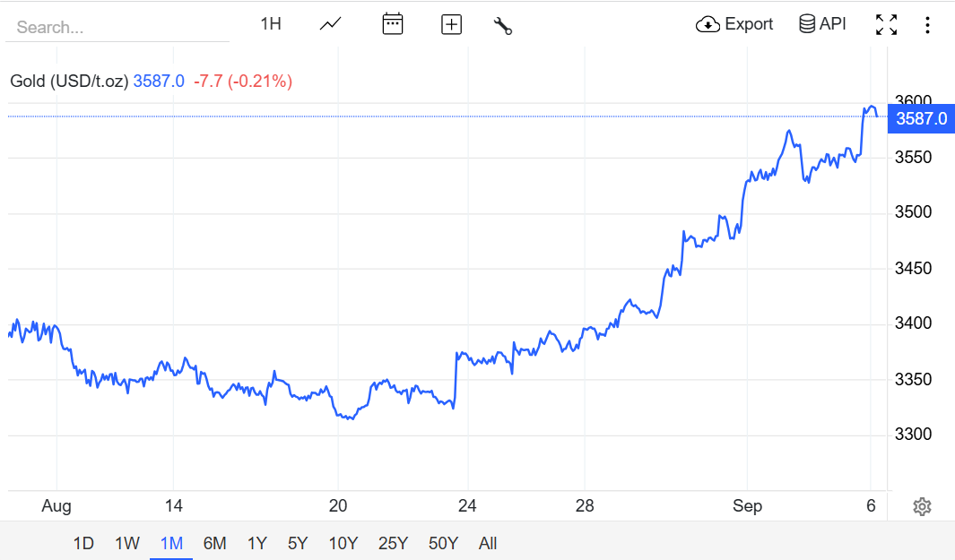Screen dimensions: 955x560
Task: Click the red -7.7 (-0.21%) change
Action: [x=243, y=81]
